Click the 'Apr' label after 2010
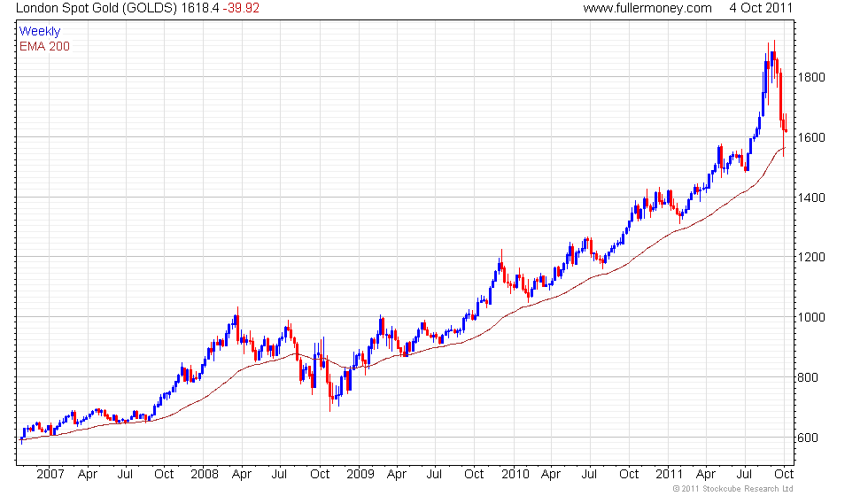The height and width of the screenshot is (496, 868). click(551, 475)
